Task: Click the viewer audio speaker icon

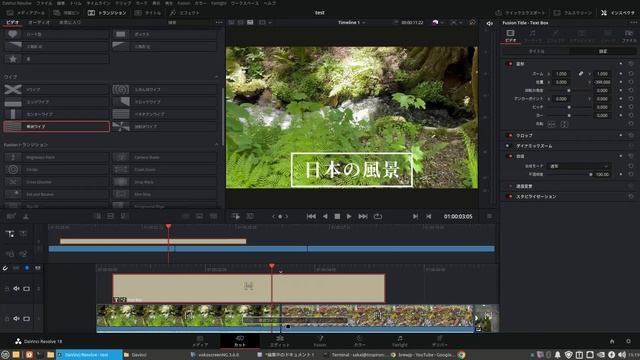Action: click(x=489, y=23)
